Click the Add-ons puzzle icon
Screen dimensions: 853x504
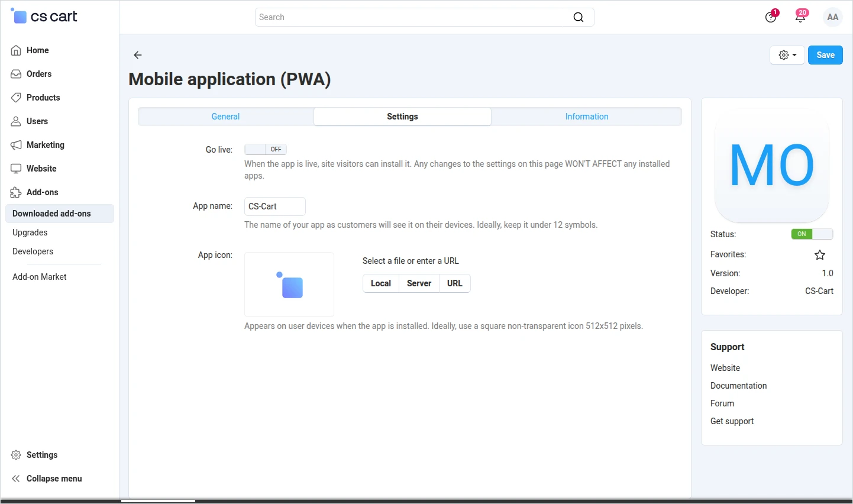[x=16, y=192]
